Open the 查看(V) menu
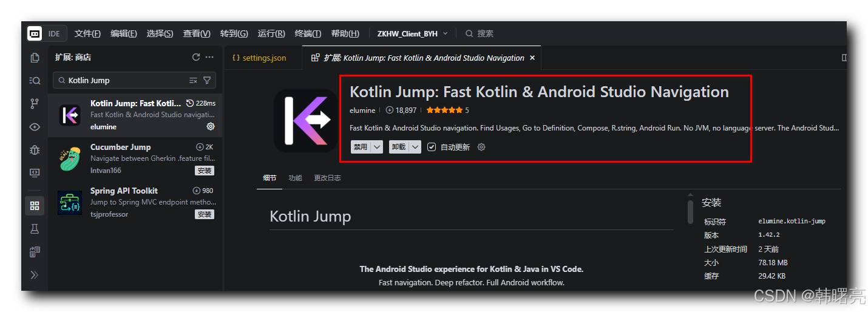This screenshot has width=868, height=312. pyautogui.click(x=197, y=33)
